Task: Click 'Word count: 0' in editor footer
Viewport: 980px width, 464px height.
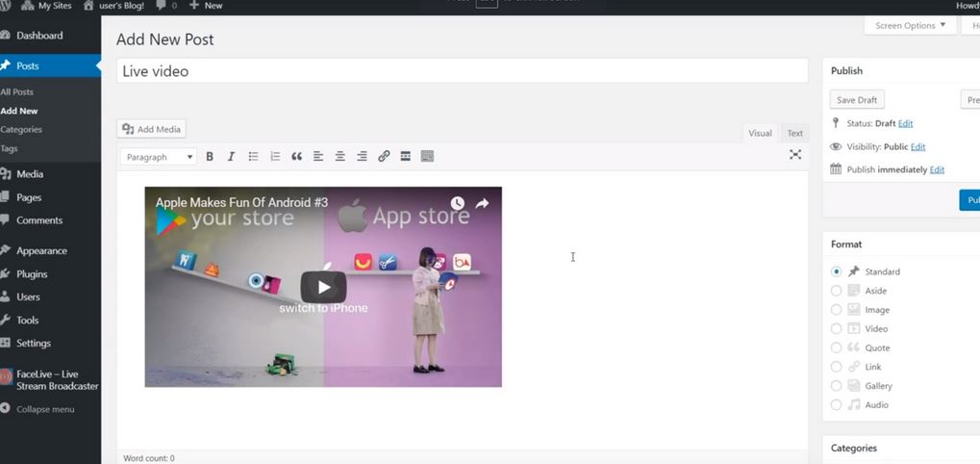Action: tap(149, 458)
